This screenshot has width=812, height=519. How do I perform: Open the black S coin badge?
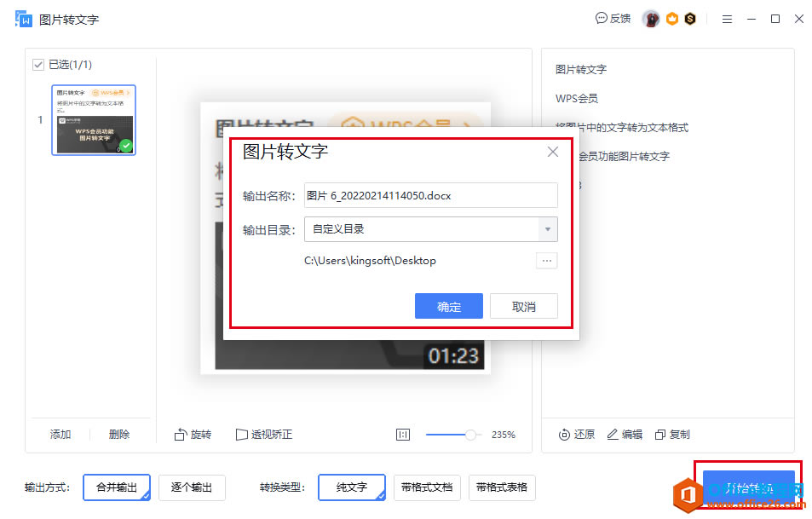pos(690,19)
